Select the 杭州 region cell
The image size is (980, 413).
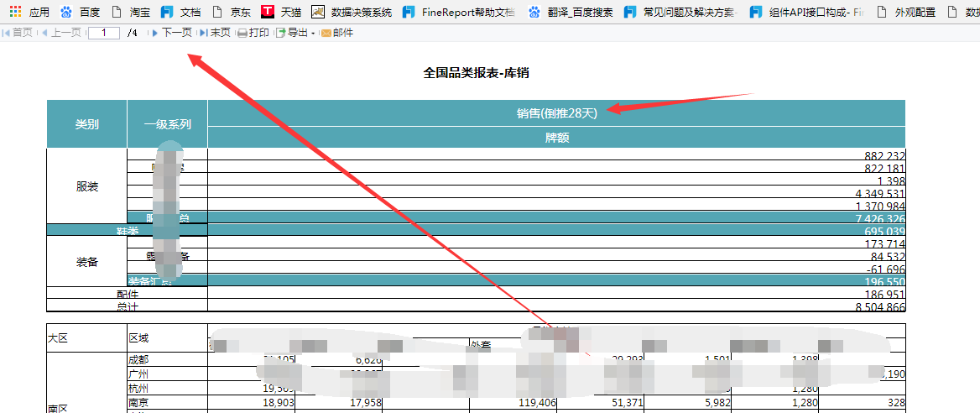(168, 388)
